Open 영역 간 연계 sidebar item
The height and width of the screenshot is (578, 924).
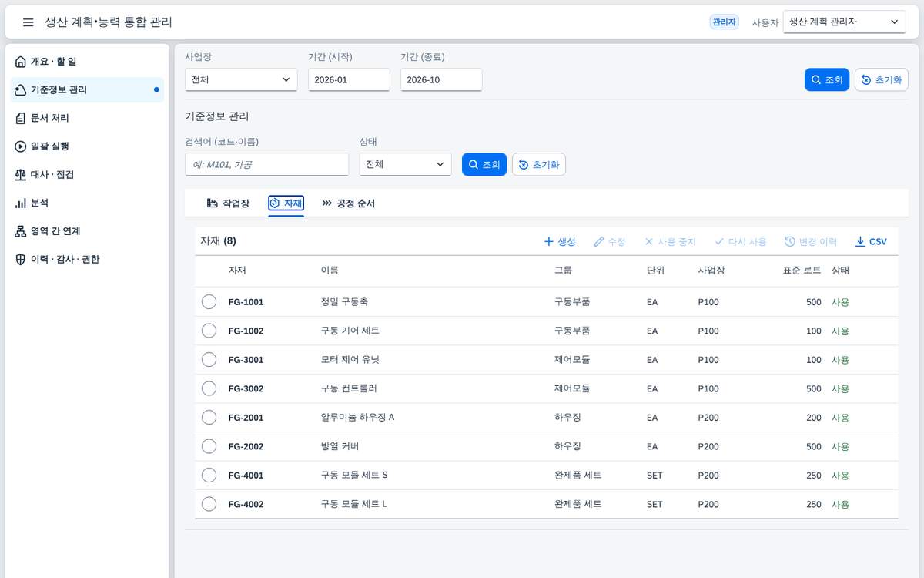[x=89, y=231]
